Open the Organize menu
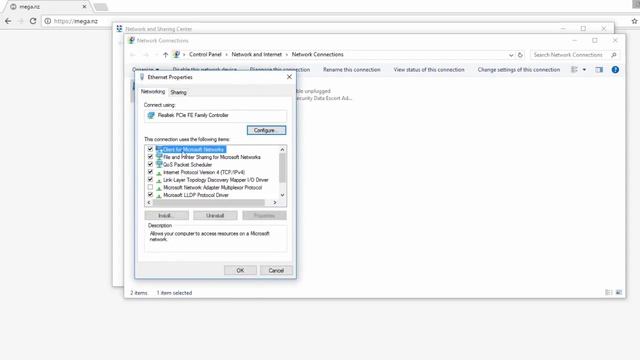 pyautogui.click(x=145, y=70)
